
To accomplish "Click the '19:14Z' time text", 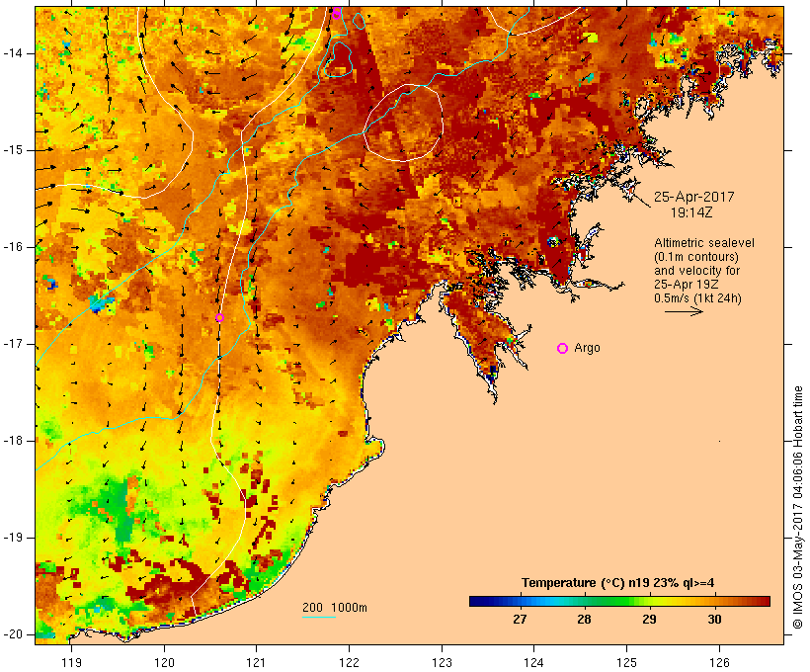I will 691,212.
